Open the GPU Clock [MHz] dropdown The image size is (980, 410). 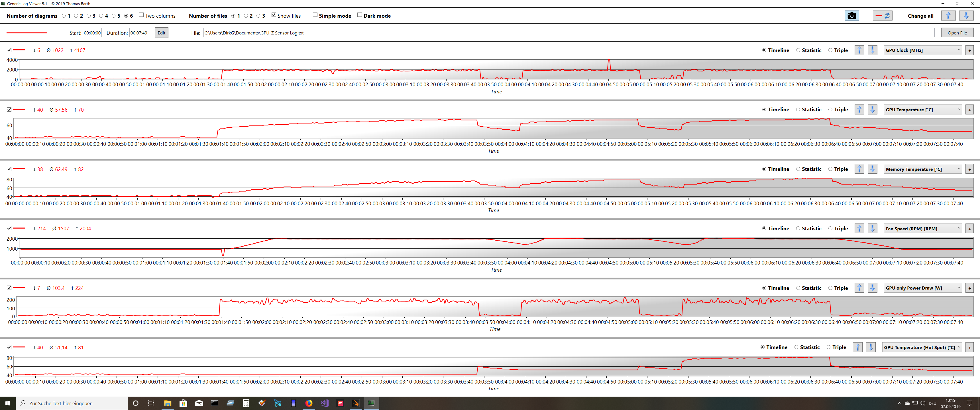pyautogui.click(x=922, y=50)
